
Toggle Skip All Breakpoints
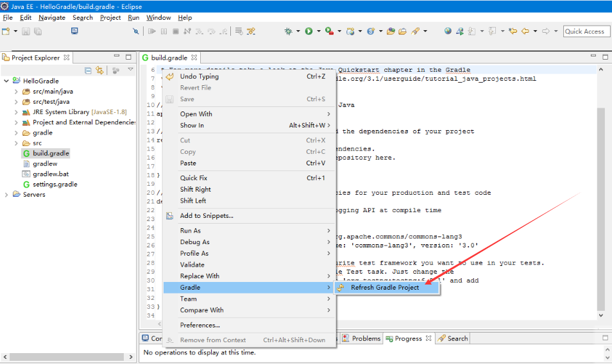(135, 31)
